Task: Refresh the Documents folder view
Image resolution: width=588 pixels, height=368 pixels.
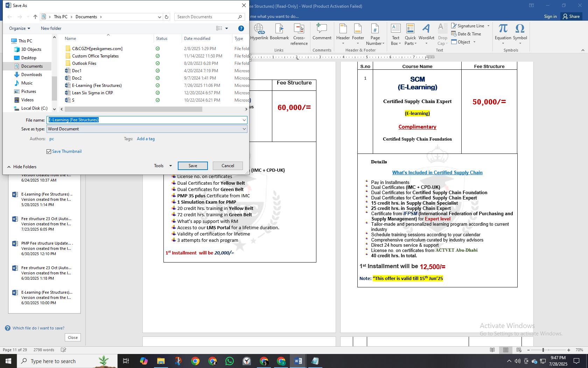Action: pyautogui.click(x=167, y=17)
